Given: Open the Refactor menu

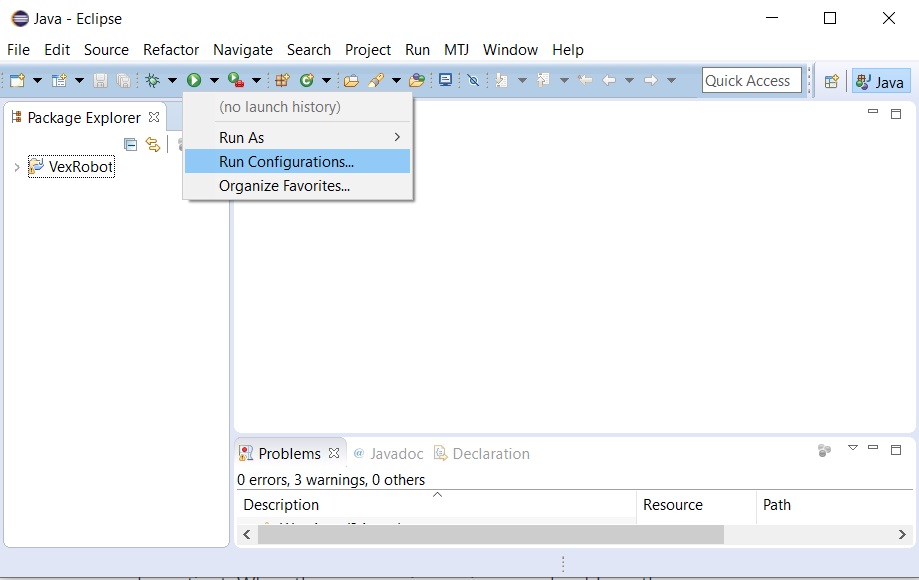Looking at the screenshot, I should 171,50.
